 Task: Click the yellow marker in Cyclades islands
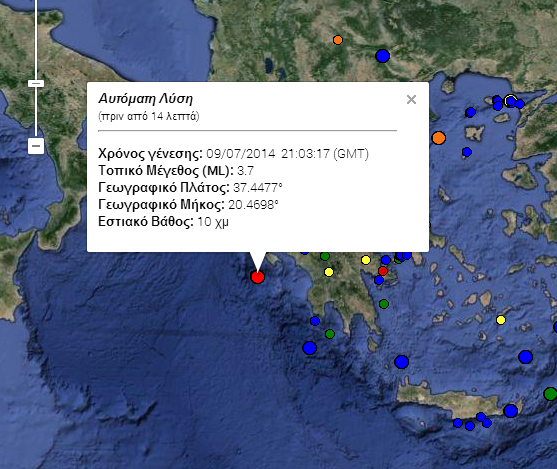click(501, 320)
